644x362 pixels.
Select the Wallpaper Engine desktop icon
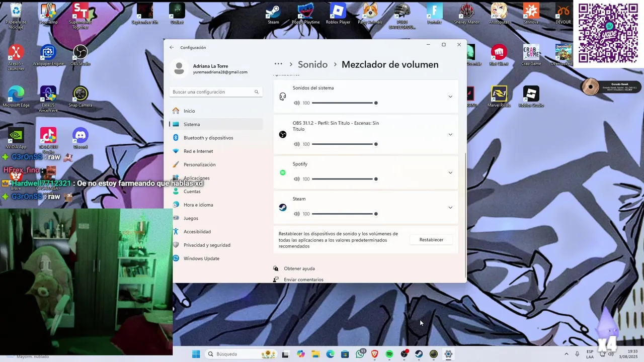48,55
